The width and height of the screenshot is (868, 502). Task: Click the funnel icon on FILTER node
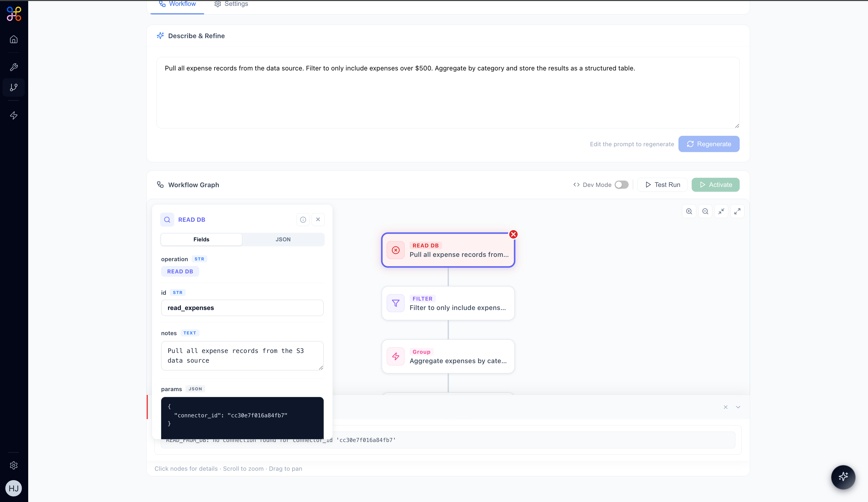click(396, 303)
